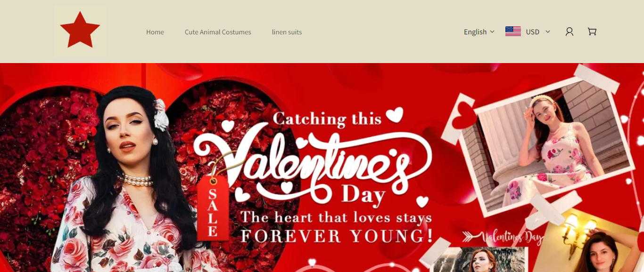This screenshot has width=644, height=272.
Task: Click the red star store logo
Action: pos(80,32)
